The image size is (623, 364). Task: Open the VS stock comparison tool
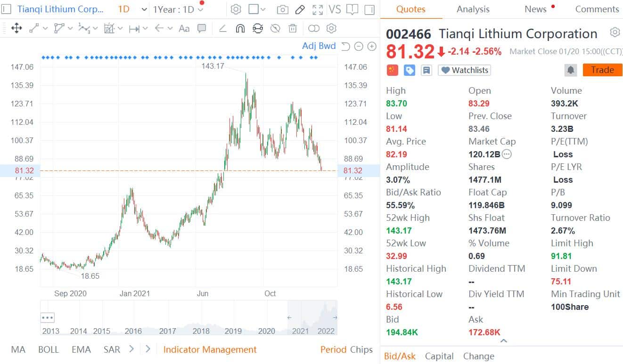336,8
